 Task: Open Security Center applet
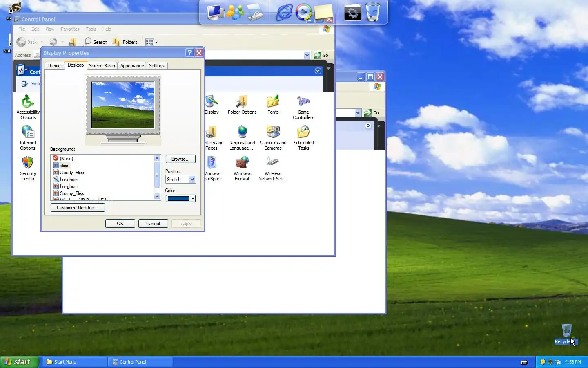pos(28,168)
